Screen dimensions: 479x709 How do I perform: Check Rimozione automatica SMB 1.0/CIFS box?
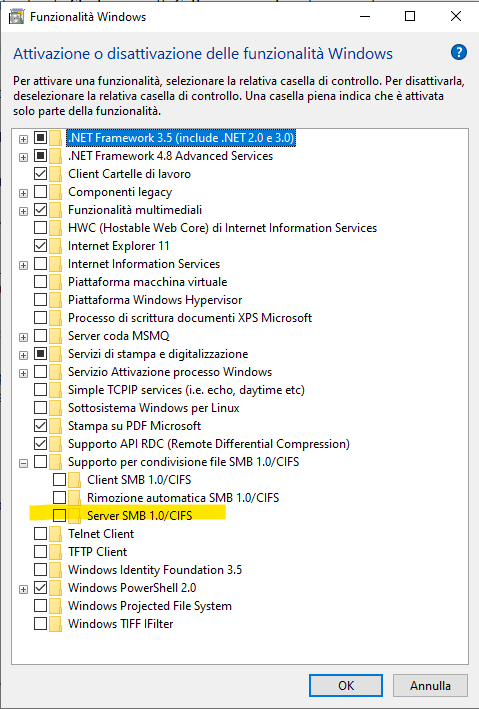coord(60,497)
